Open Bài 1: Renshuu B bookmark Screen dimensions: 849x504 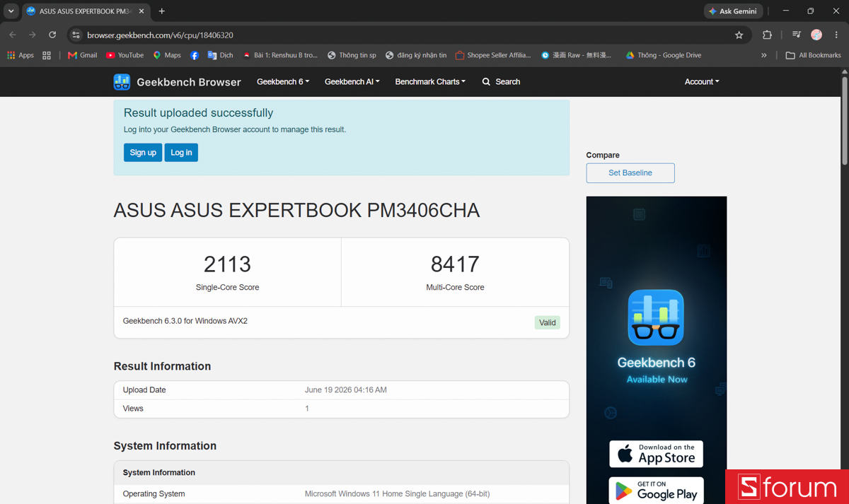[x=280, y=55]
